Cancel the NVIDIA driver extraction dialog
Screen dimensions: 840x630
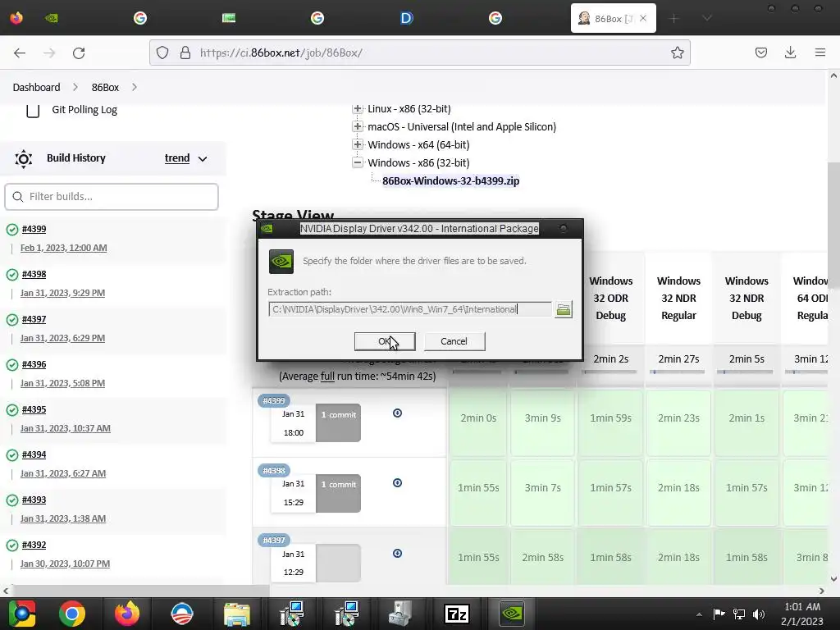[454, 341]
